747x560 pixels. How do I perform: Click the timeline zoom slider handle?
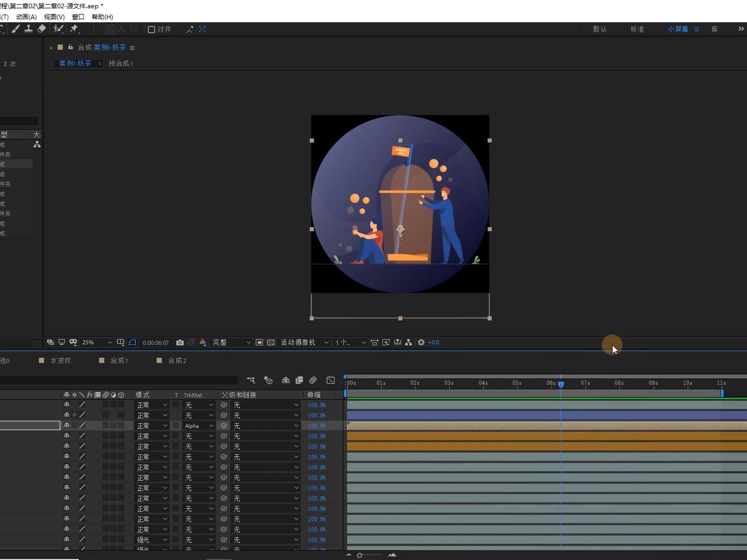tap(359, 555)
